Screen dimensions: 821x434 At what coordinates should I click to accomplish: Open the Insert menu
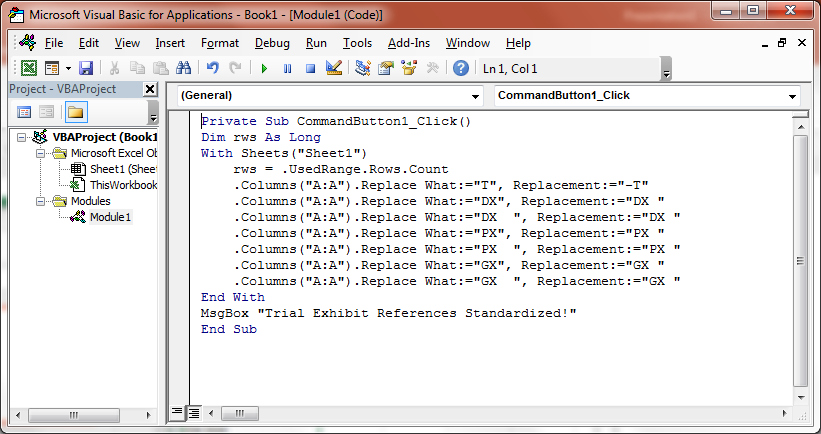(170, 43)
